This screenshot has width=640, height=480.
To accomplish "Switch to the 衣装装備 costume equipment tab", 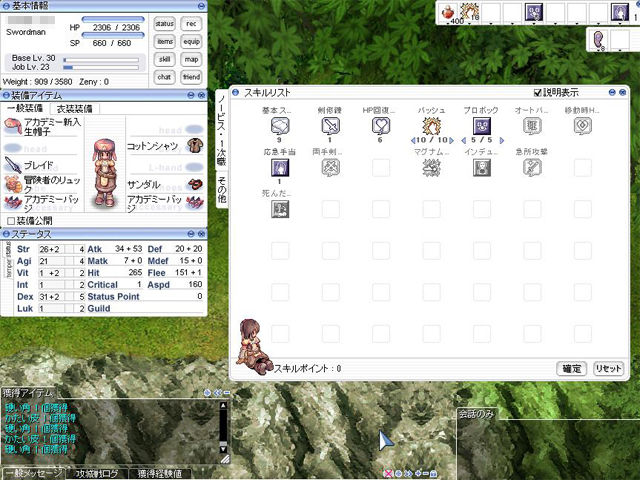I will point(74,109).
